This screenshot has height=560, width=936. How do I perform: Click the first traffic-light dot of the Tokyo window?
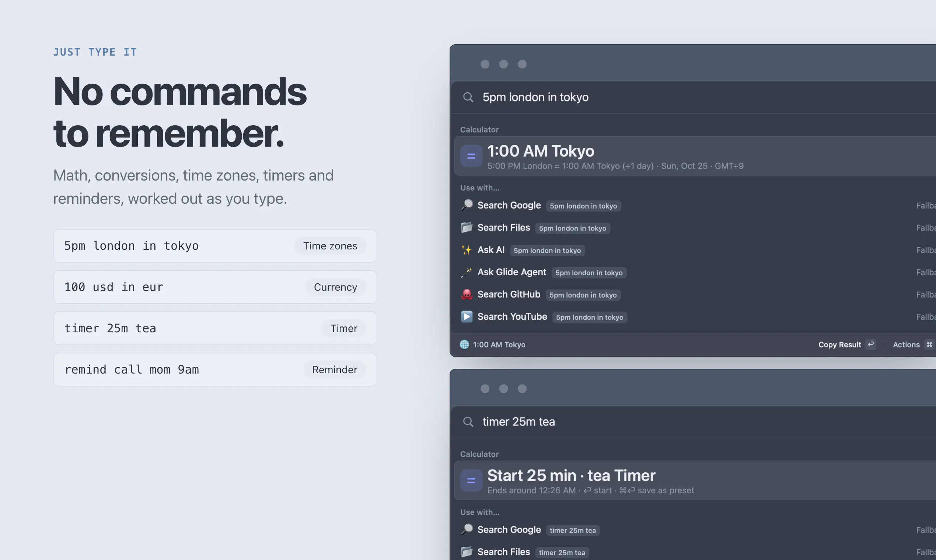[x=485, y=64]
